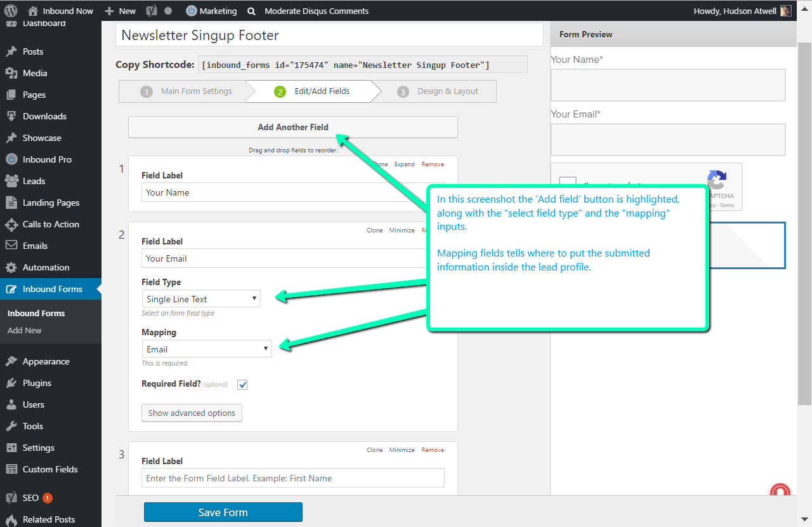Click the Add Another Field button

tap(293, 127)
